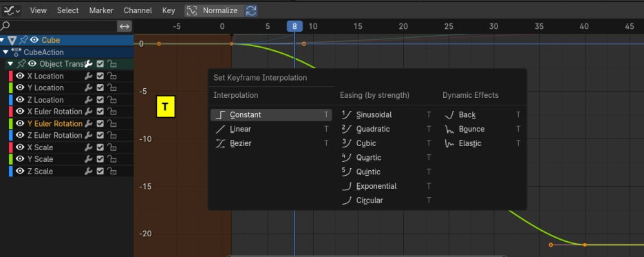Apply the Elastic dynamic effect
Image resolution: width=644 pixels, height=257 pixels.
pos(482,143)
